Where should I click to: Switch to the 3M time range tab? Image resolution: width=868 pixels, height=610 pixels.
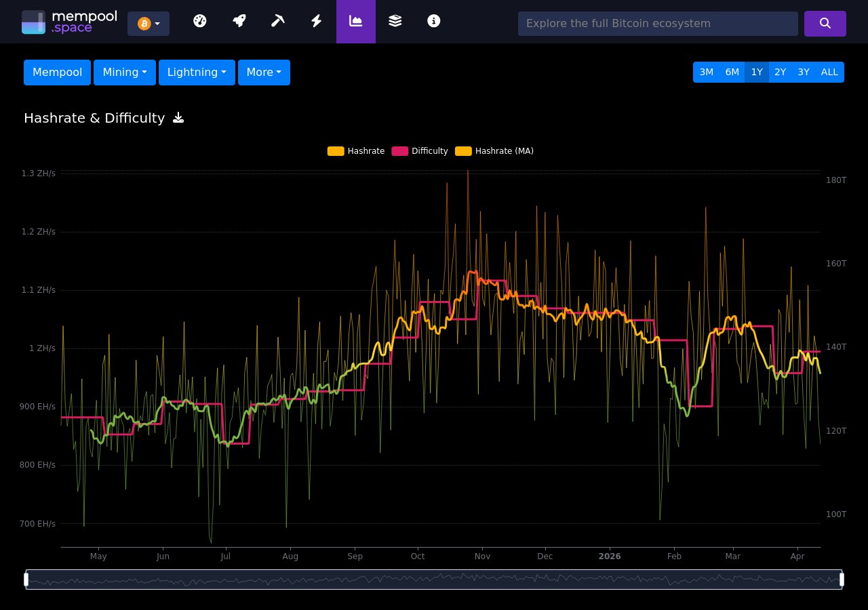(x=707, y=72)
